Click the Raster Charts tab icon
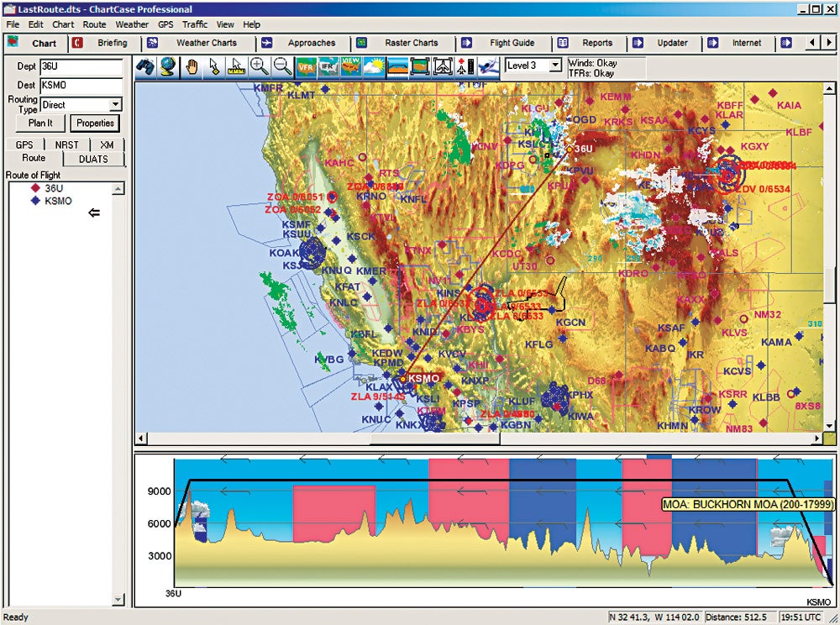Screen dimensions: 840x625 361,43
